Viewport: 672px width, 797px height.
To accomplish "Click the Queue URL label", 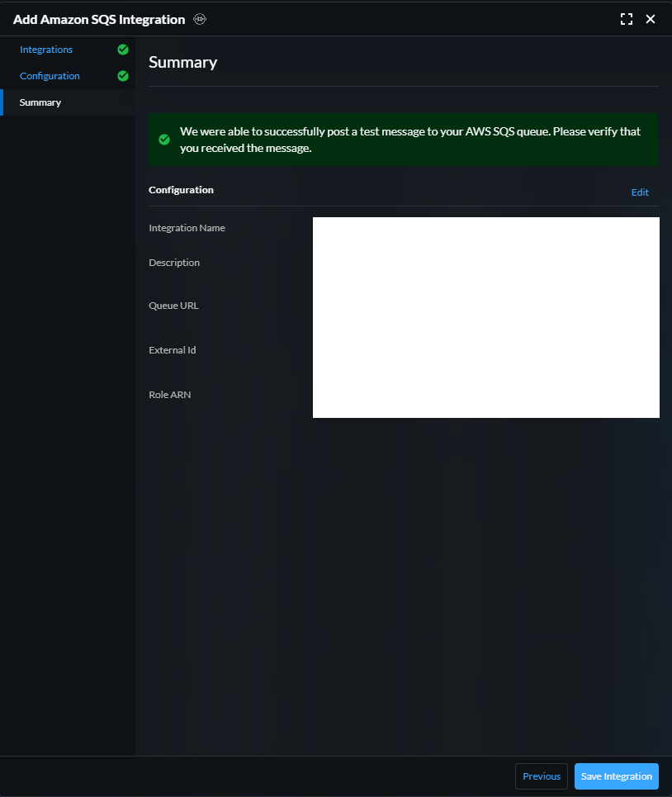I will [173, 306].
